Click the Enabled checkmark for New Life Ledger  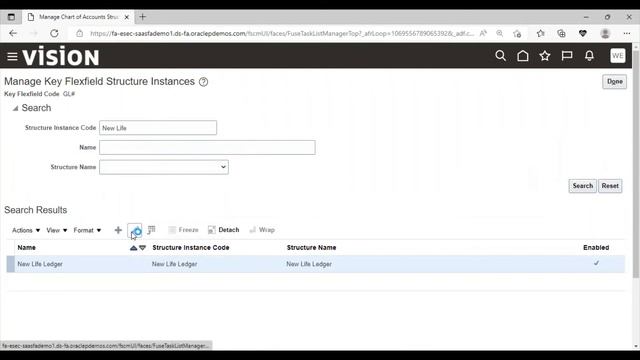(596, 263)
